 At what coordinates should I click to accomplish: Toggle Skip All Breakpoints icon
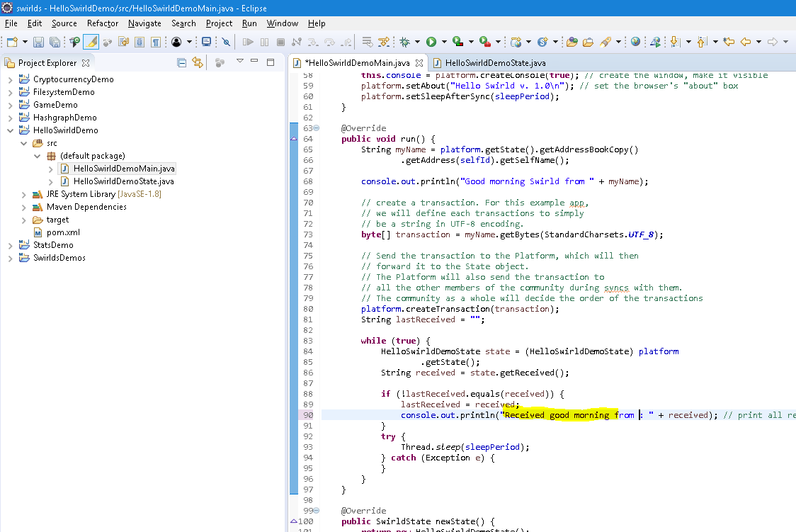click(x=226, y=42)
